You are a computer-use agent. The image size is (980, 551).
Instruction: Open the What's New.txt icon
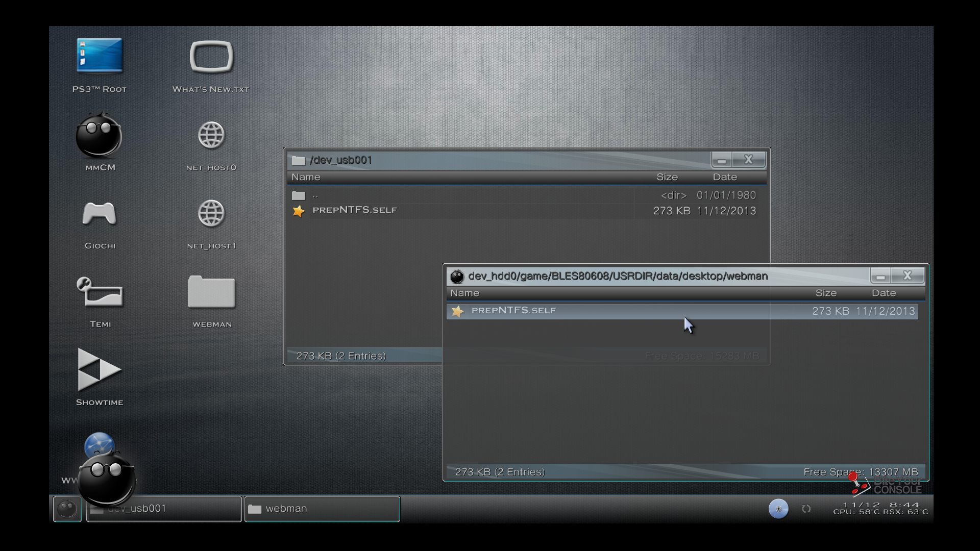(211, 56)
